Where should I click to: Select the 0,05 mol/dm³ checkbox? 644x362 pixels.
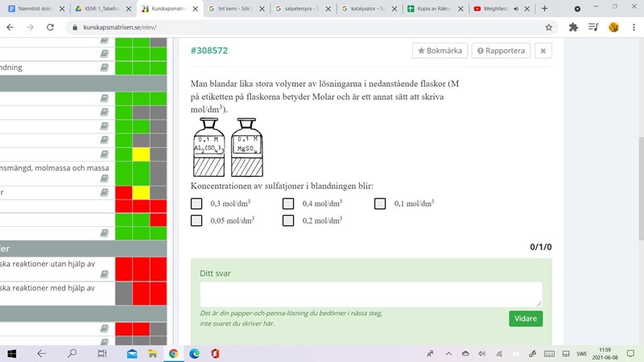[x=196, y=220]
